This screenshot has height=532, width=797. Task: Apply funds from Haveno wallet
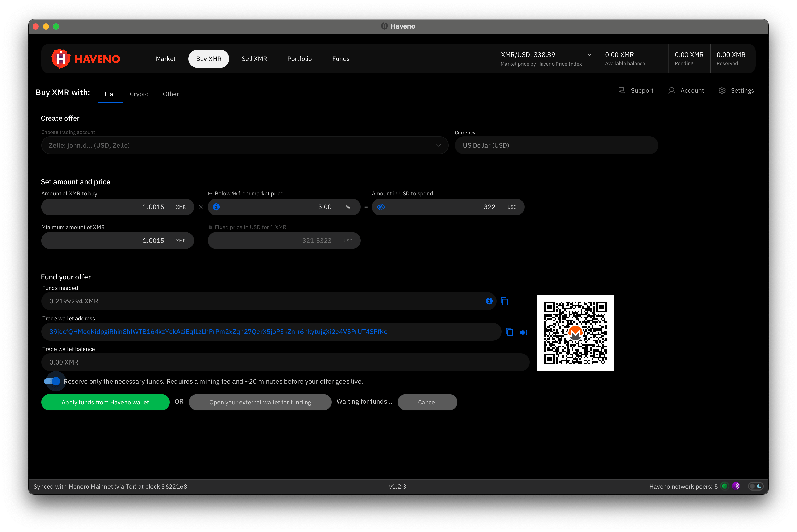pyautogui.click(x=105, y=402)
